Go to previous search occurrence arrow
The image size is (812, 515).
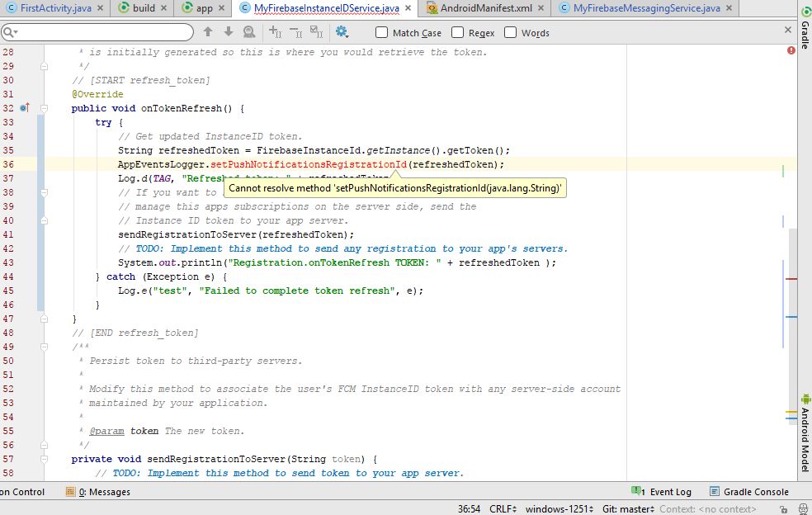pyautogui.click(x=208, y=32)
